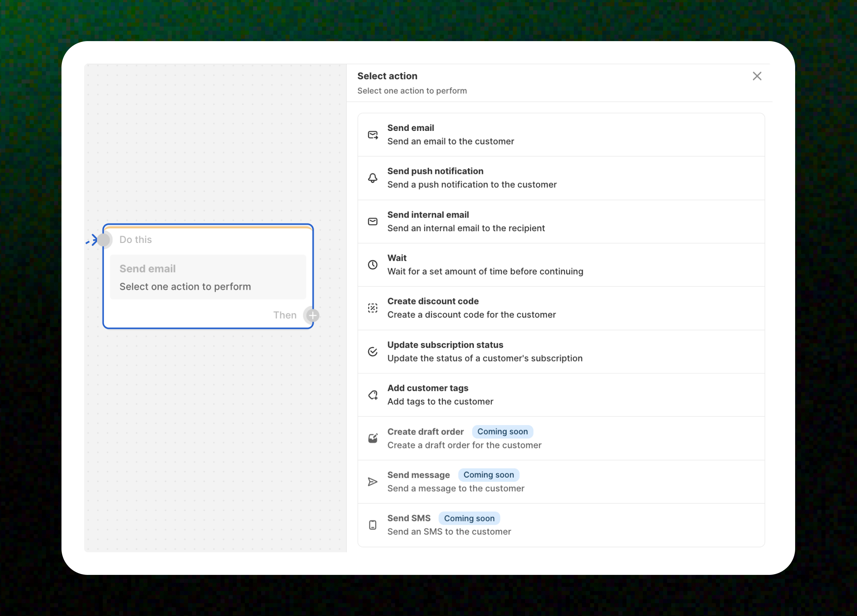Click 'Send an SMS to the customer' description
The image size is (857, 616).
tap(449, 532)
